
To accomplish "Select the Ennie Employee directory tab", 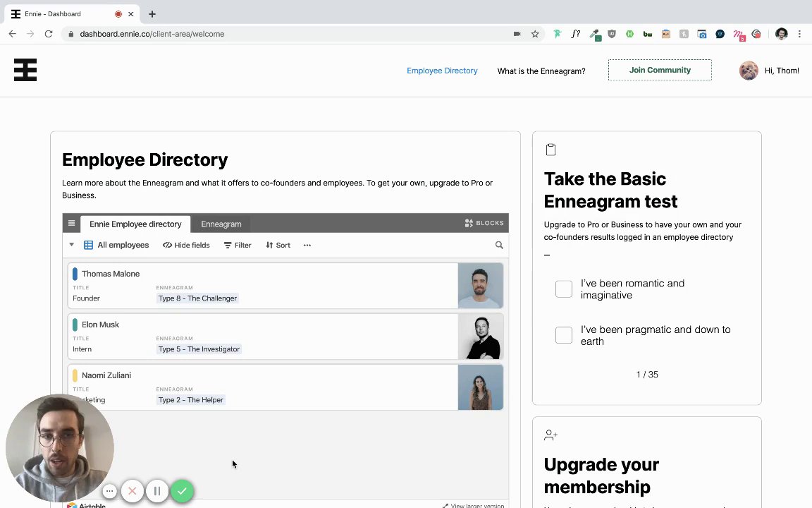I will 135,224.
